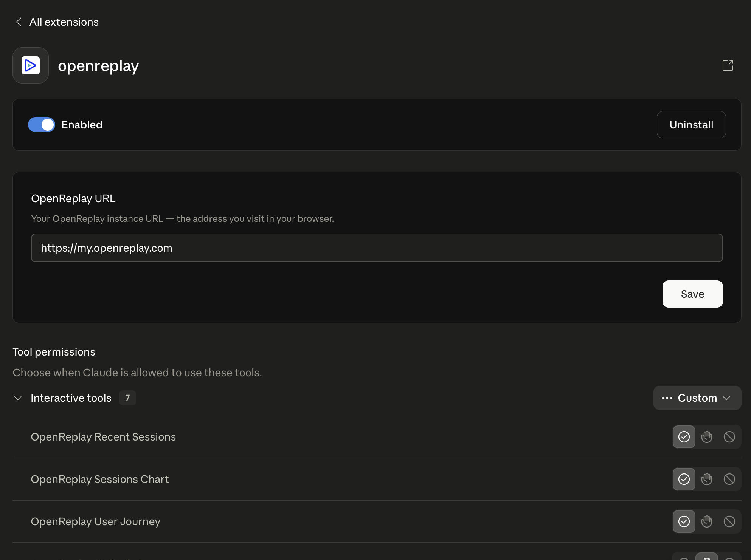Open the Custom permissions dropdown
Image resolution: width=751 pixels, height=560 pixels.
pyautogui.click(x=697, y=398)
